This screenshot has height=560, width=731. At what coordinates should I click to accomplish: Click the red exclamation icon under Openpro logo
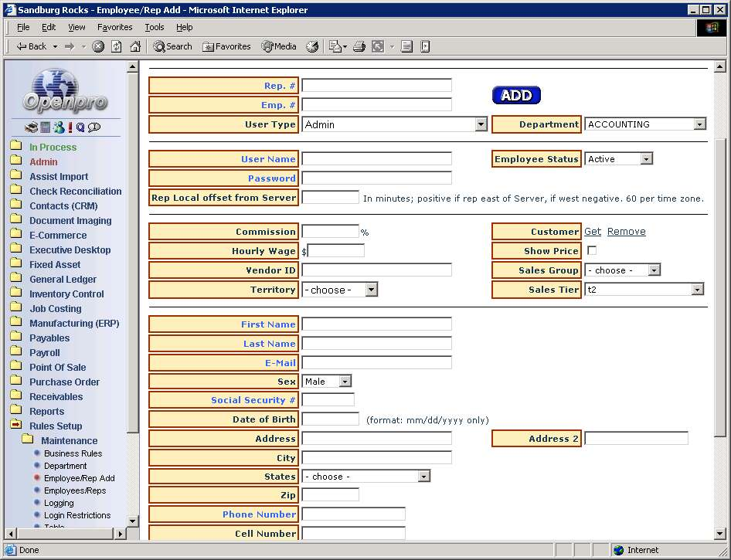[70, 127]
